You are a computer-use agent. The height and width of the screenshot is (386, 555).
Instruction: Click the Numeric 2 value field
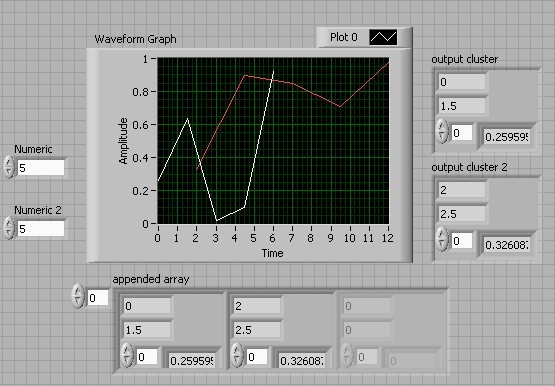pos(41,229)
